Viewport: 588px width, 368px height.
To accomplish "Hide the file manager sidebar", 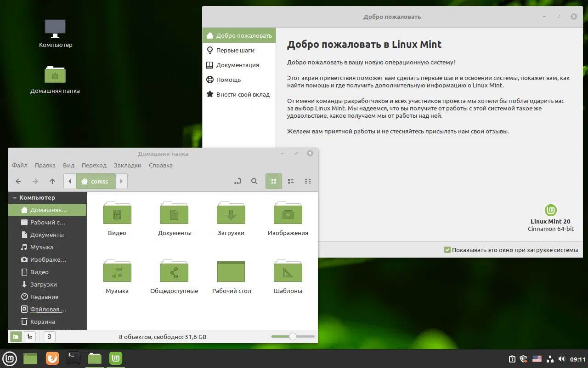I will click(49, 337).
